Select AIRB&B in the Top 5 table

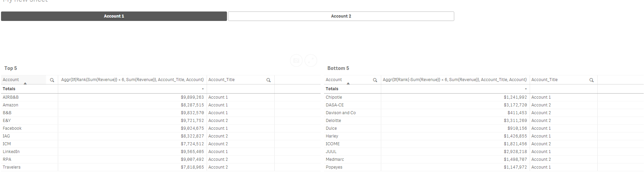click(11, 97)
